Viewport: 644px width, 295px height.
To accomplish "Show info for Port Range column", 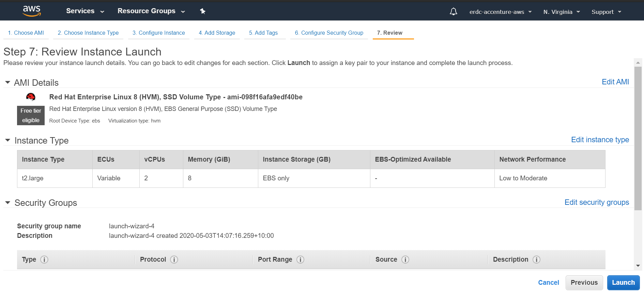I will (x=300, y=260).
